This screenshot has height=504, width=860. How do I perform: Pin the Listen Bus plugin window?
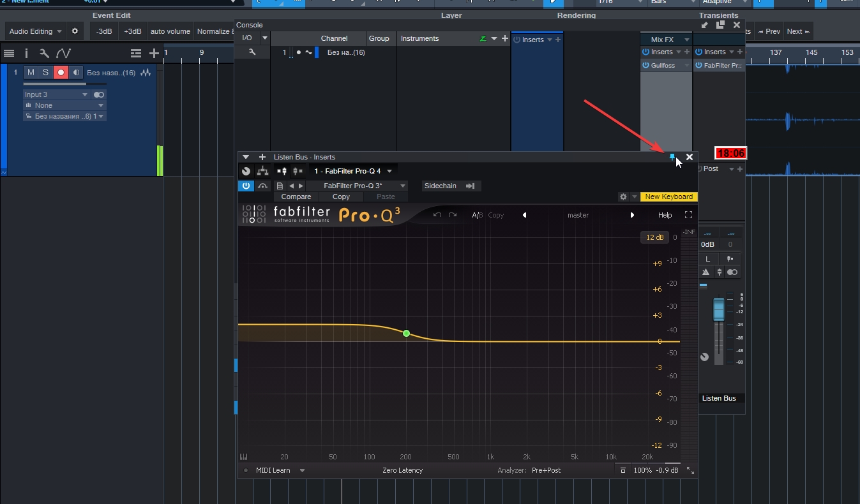pyautogui.click(x=672, y=156)
